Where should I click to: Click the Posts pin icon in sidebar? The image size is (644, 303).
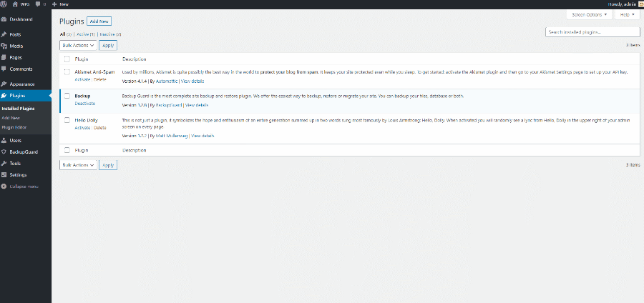(x=4, y=35)
